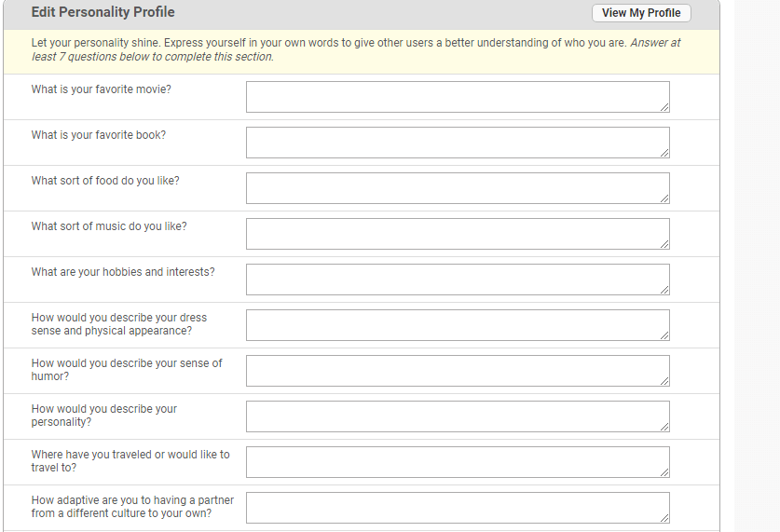Click the "What sort of food do you like?" label
The height and width of the screenshot is (532, 780).
point(105,181)
